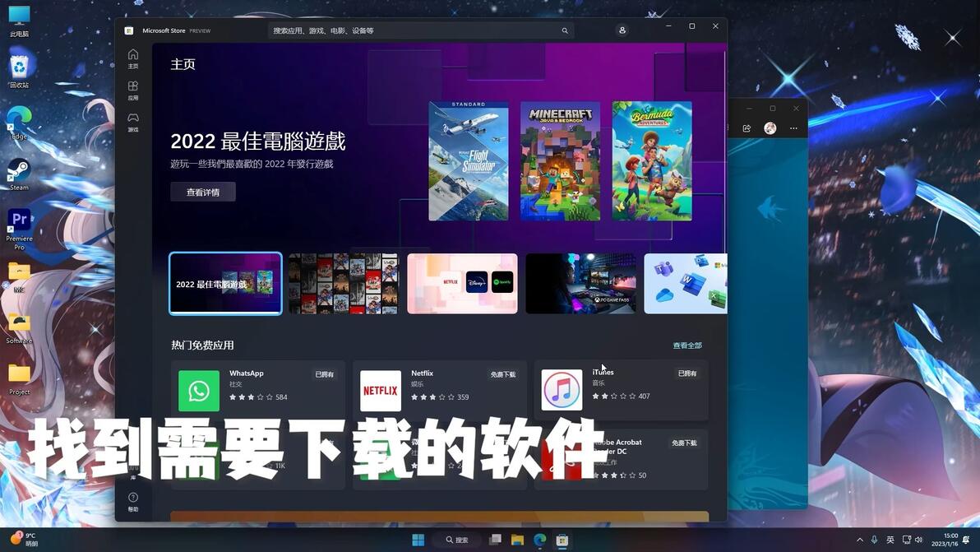Click the Microsoft Store logo in title bar
The image size is (980, 552).
pyautogui.click(x=129, y=30)
